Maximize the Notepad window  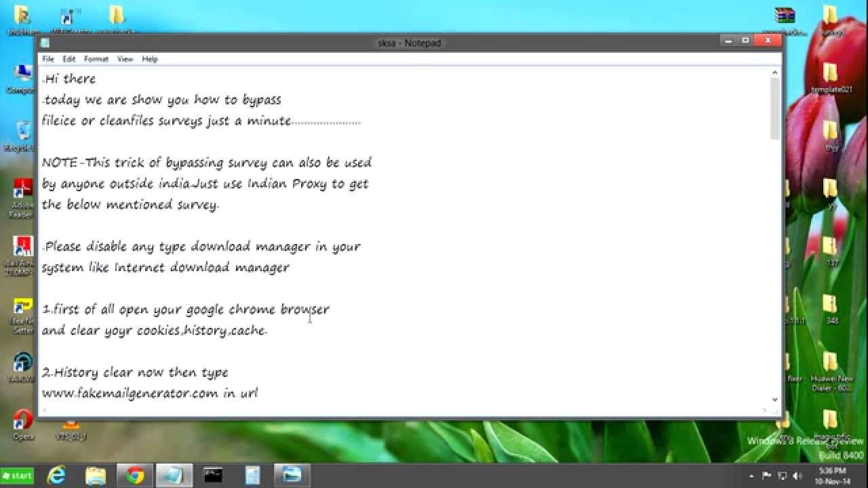pyautogui.click(x=745, y=41)
